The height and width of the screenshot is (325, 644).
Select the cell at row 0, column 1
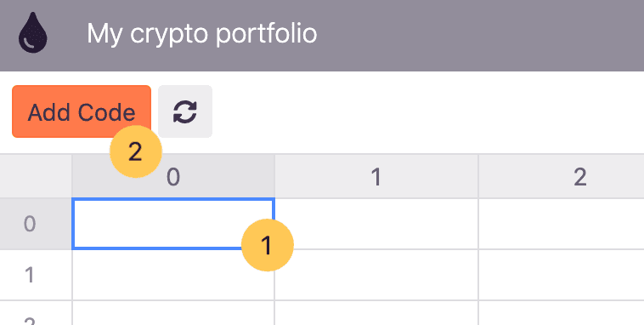[376, 224]
